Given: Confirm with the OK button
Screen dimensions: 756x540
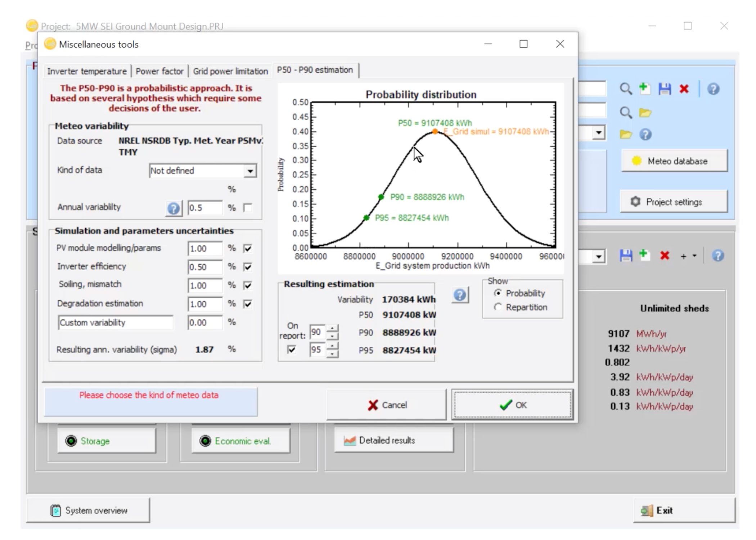Looking at the screenshot, I should (513, 405).
